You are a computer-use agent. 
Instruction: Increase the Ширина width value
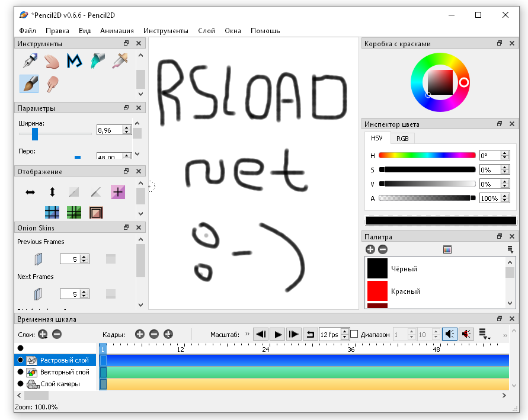127,128
